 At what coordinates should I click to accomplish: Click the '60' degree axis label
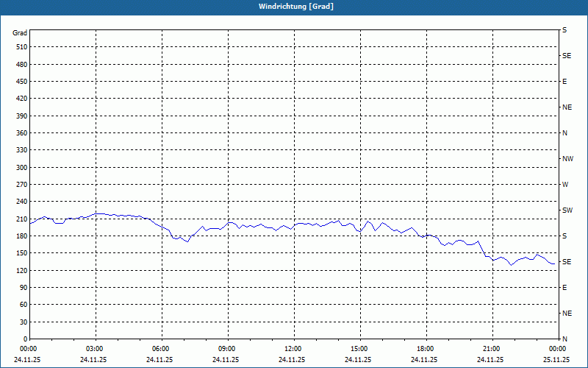[x=24, y=305]
